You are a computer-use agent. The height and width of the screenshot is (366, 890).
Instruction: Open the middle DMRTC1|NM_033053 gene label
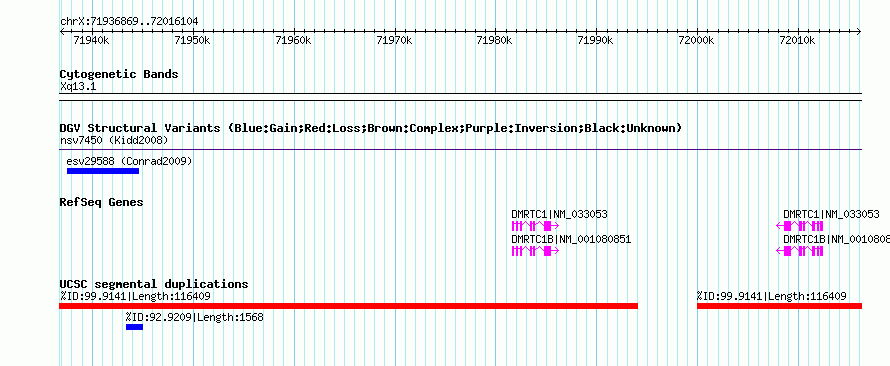tap(559, 214)
